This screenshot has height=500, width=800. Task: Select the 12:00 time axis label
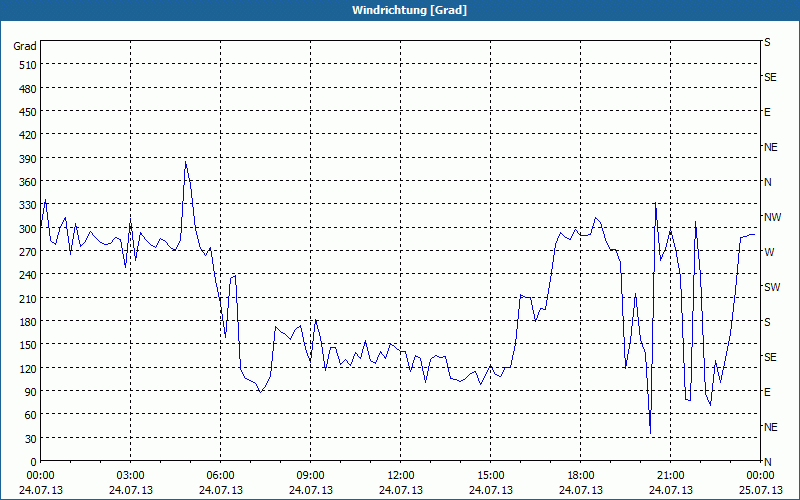coord(401,476)
